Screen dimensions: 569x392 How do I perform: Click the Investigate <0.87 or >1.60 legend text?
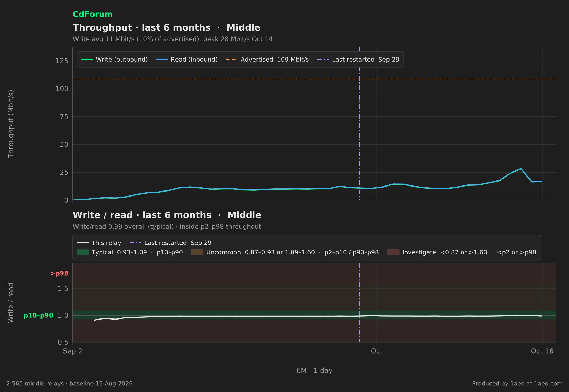click(469, 252)
